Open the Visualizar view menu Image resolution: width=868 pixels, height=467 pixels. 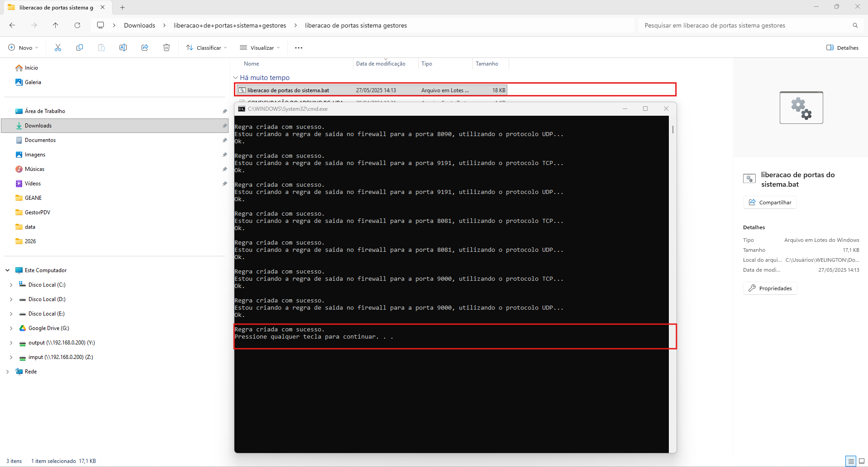(260, 47)
